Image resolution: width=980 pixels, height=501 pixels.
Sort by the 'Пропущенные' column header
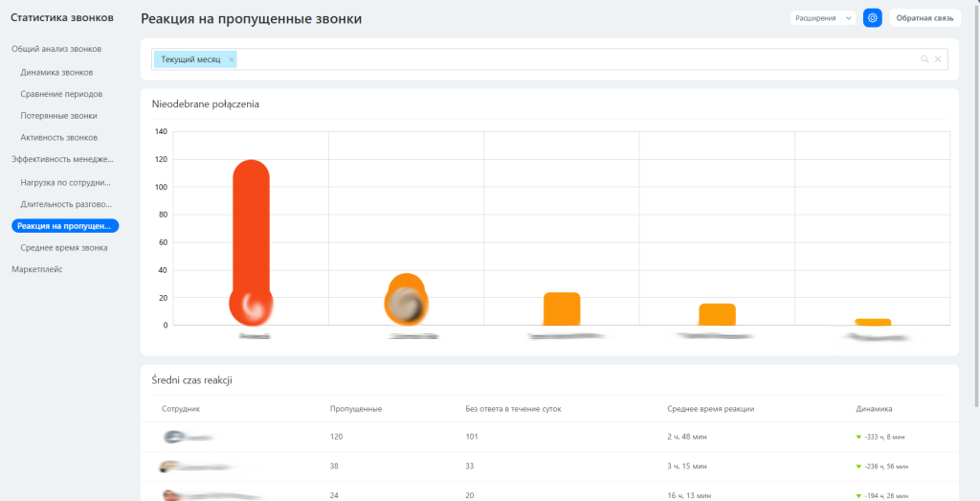pos(356,409)
